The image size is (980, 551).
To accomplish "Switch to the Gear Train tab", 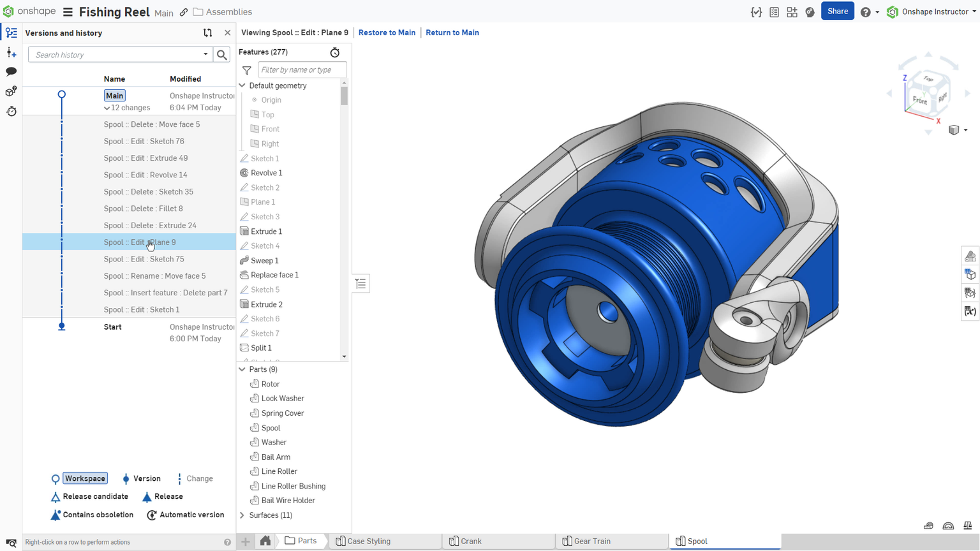I will click(x=591, y=540).
